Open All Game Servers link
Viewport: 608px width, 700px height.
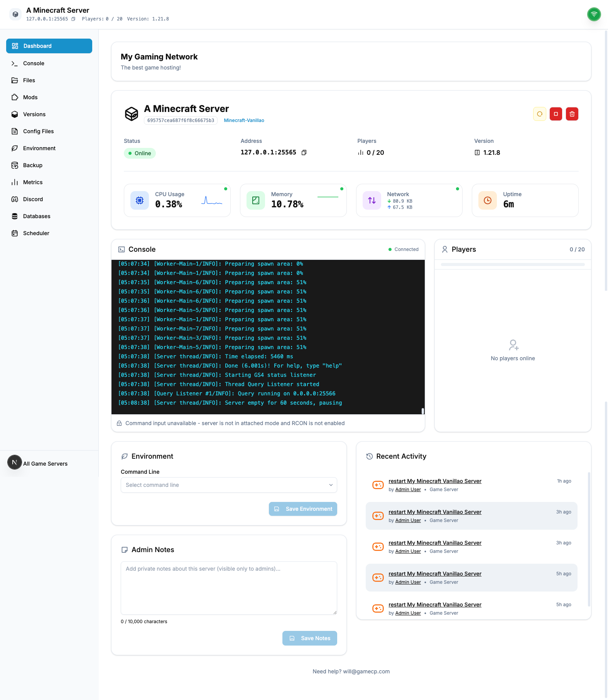pos(45,464)
